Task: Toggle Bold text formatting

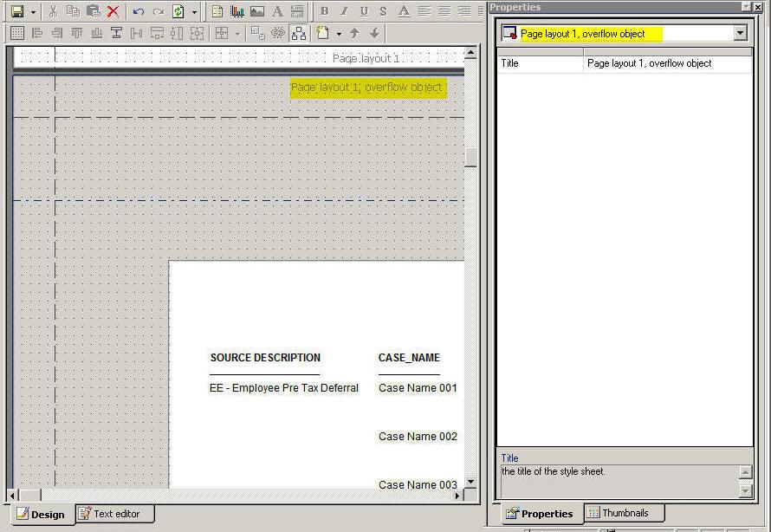Action: 324,11
